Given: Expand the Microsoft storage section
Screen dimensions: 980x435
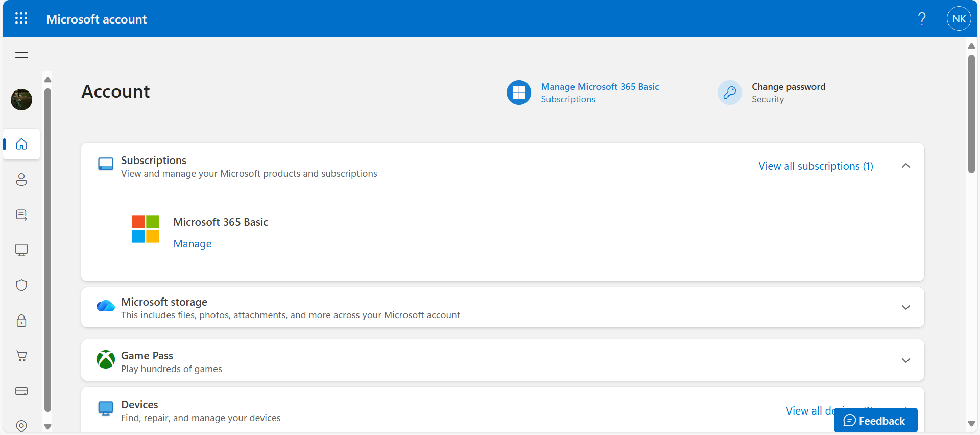Looking at the screenshot, I should click(905, 307).
